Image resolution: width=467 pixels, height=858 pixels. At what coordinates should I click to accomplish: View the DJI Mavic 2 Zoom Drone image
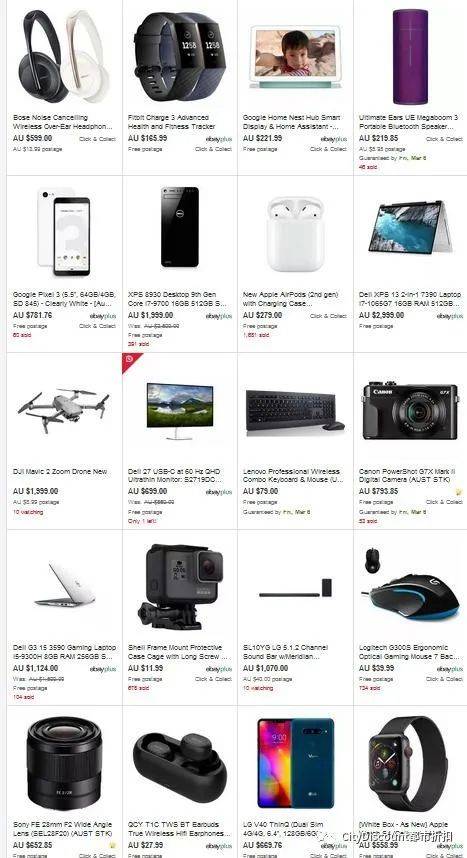coord(64,409)
